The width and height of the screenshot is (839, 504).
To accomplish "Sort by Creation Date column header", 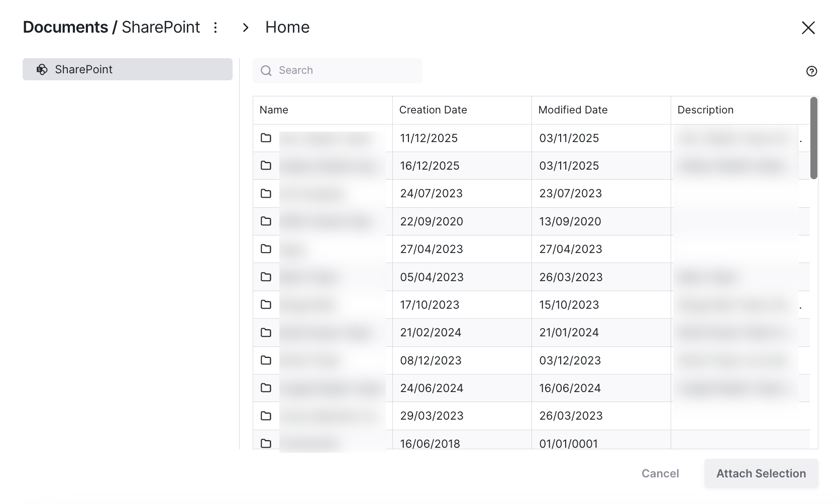I will [433, 110].
